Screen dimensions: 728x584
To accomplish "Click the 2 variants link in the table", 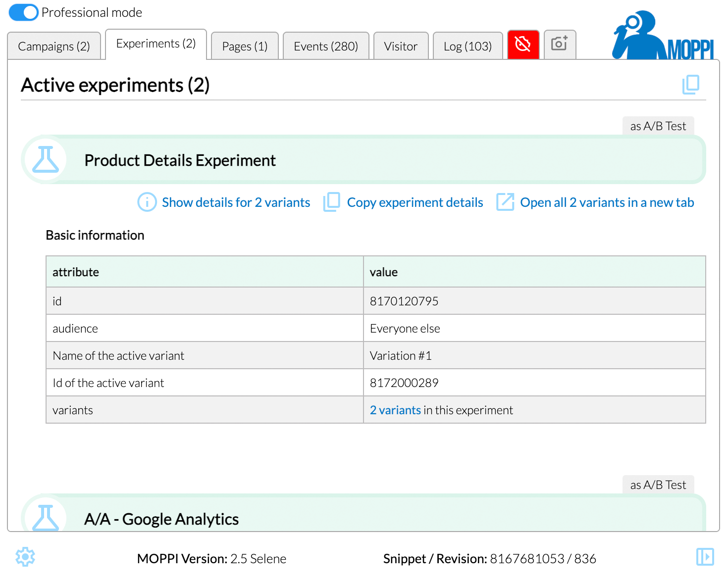I will pos(395,410).
